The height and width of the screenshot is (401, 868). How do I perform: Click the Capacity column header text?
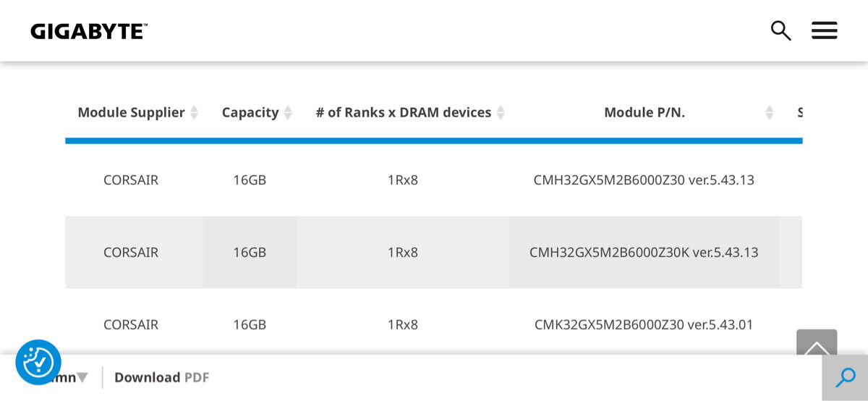[x=250, y=113]
